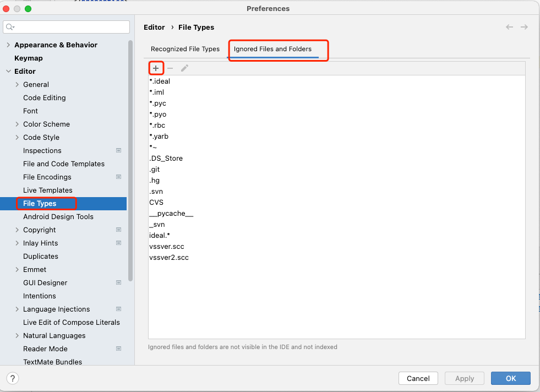Go back with the left arrow

pos(509,27)
